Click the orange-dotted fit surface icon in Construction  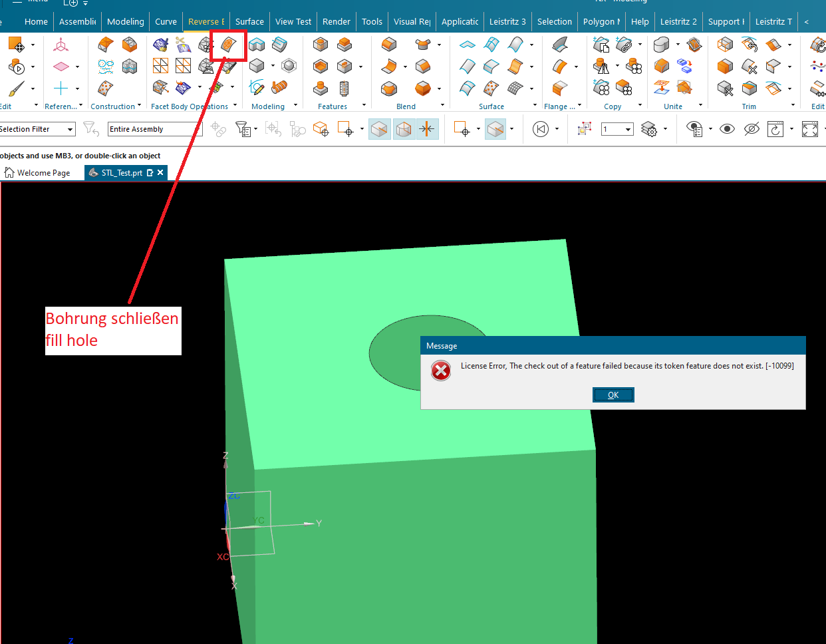(x=106, y=88)
